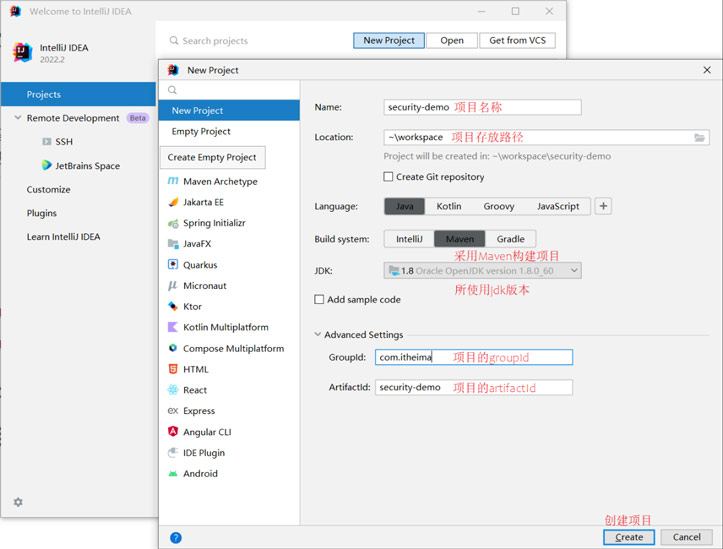Viewport: 723px width, 549px height.
Task: Open help via the question mark icon
Action: click(176, 537)
